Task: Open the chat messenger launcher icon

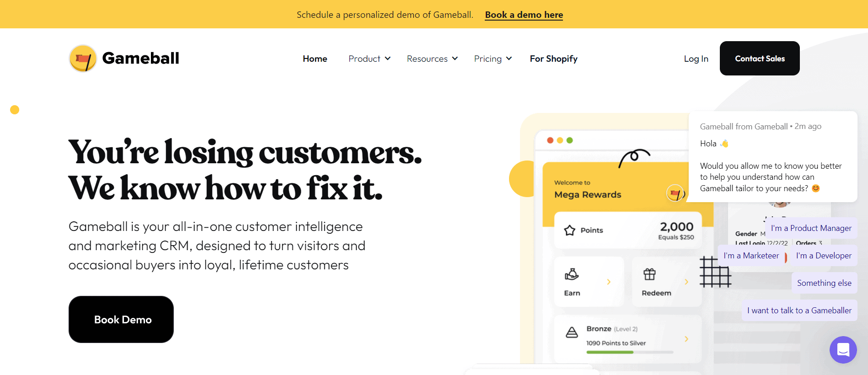Action: (x=843, y=350)
